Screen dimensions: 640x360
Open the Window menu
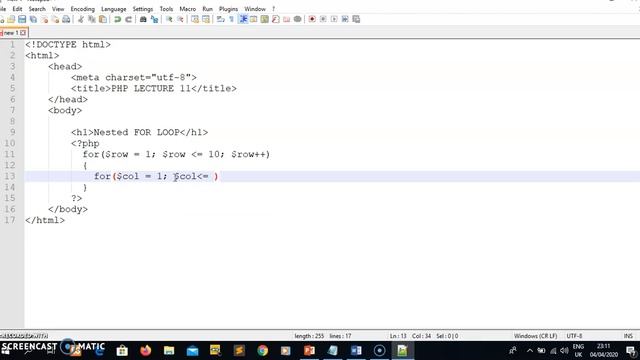(x=255, y=9)
